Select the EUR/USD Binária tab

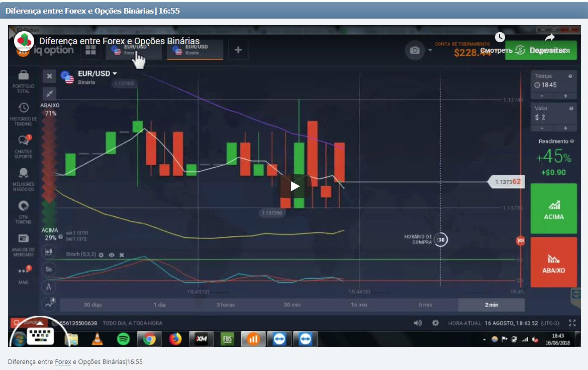coord(195,50)
